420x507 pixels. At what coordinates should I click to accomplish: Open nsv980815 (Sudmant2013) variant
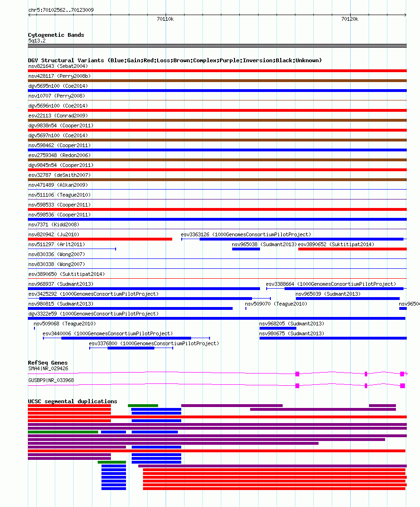pyautogui.click(x=61, y=304)
